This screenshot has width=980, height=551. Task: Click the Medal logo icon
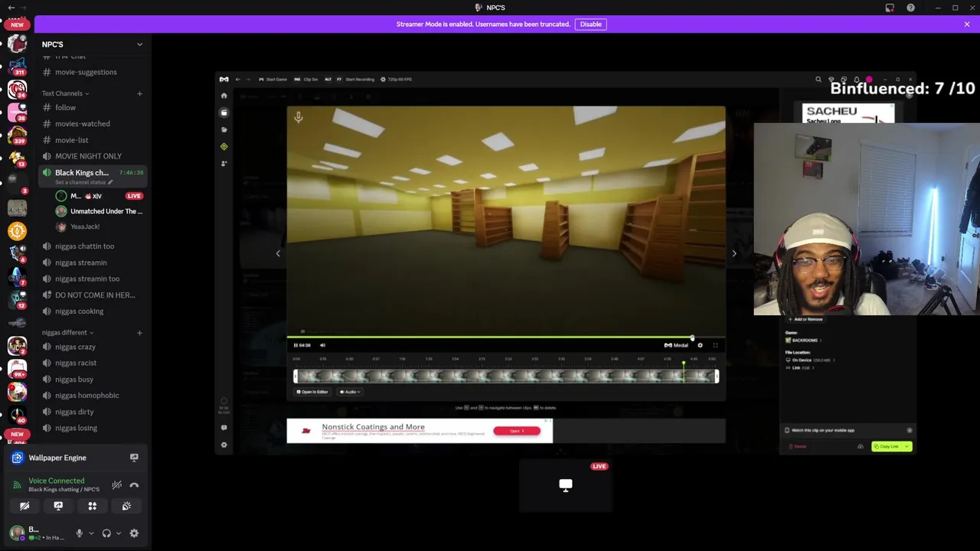click(x=224, y=80)
